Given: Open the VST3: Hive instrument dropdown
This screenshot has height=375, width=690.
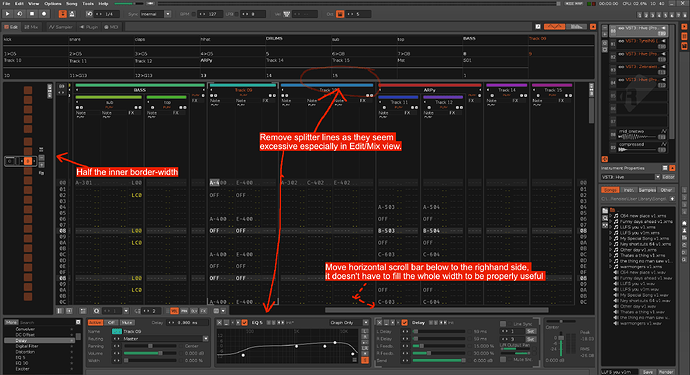Looking at the screenshot, I should click(631, 177).
